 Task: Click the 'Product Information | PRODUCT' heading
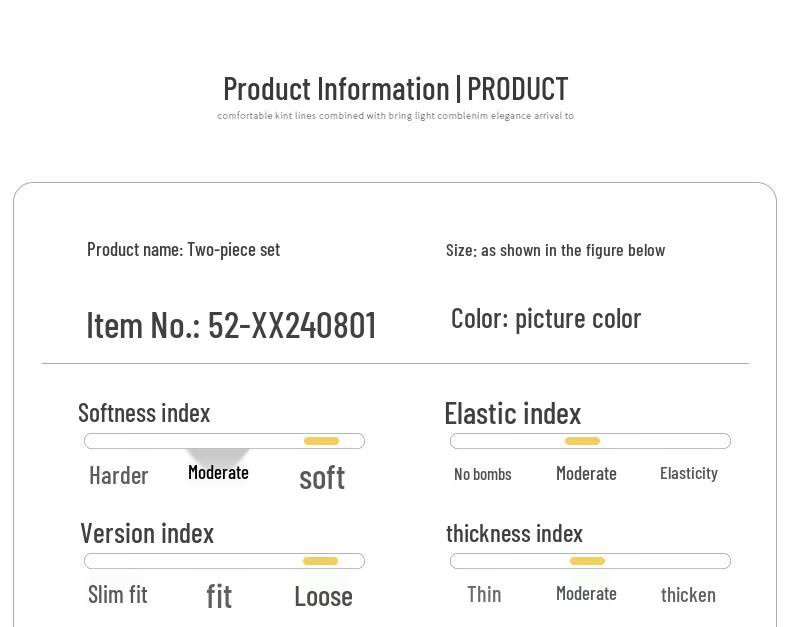(395, 89)
